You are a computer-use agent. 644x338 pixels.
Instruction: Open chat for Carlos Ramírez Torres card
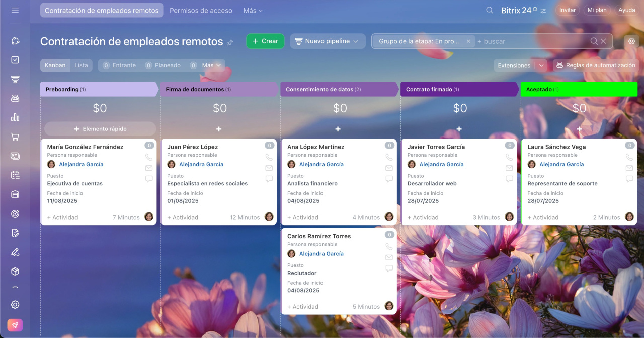coord(389,268)
